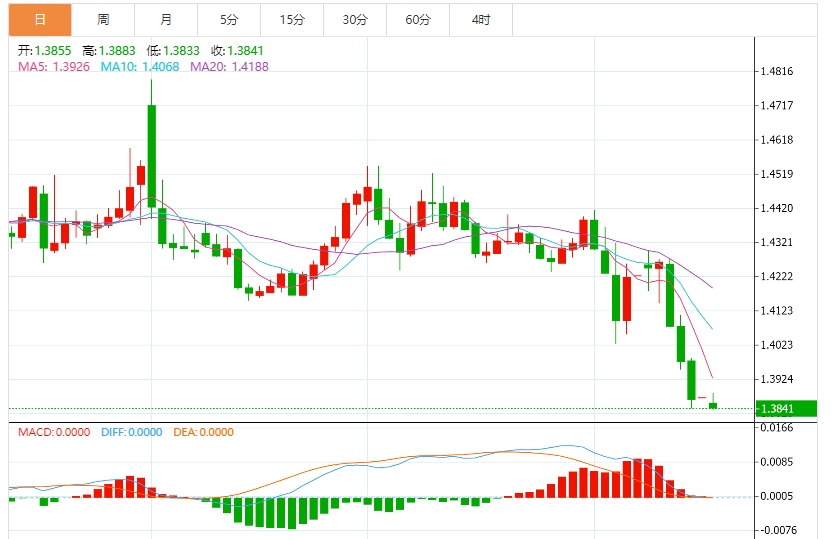Click the DIFF: 0.0000 label
The height and width of the screenshot is (539, 832).
coord(132,432)
